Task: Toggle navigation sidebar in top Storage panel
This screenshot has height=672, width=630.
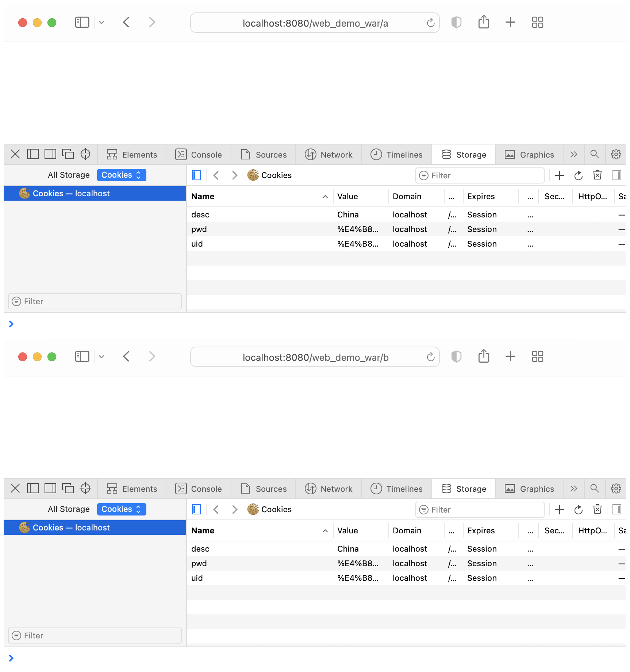Action: tap(196, 175)
